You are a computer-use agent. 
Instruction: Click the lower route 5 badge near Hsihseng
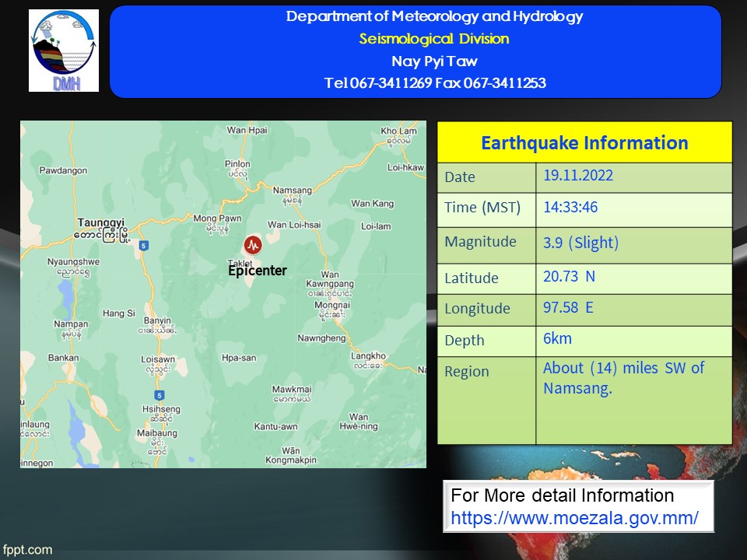point(160,395)
